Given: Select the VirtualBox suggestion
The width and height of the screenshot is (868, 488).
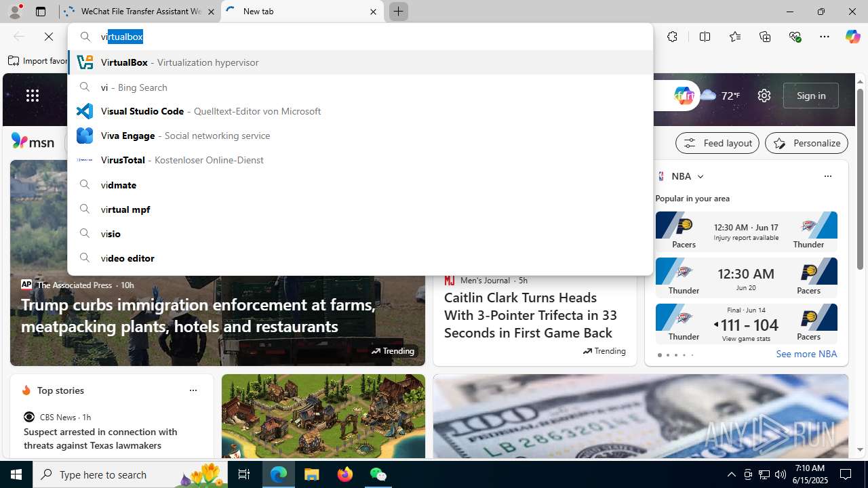Looking at the screenshot, I should 360,62.
